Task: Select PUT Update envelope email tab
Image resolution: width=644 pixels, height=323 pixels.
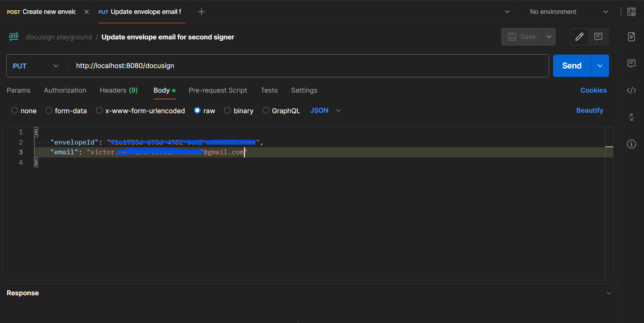Action: [x=140, y=12]
